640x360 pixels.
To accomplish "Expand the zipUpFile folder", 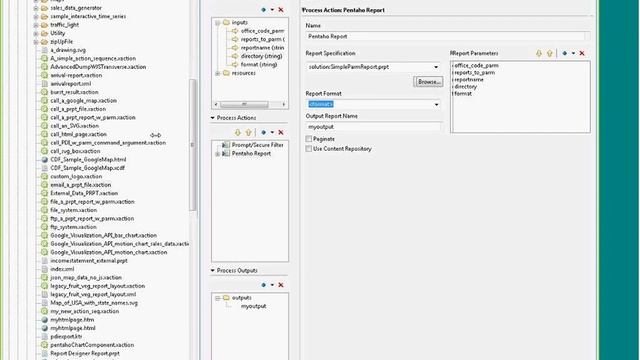I will coord(36,42).
